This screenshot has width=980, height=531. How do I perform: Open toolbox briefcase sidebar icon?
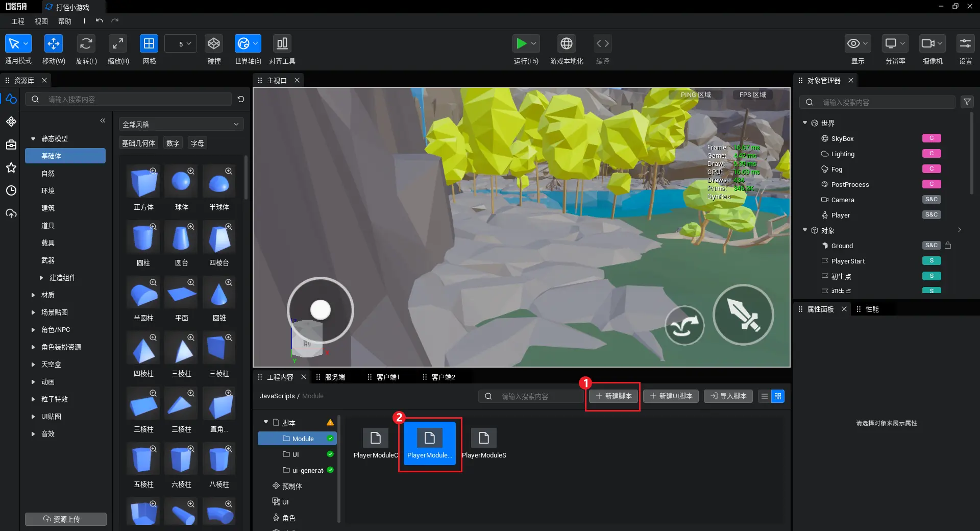pyautogui.click(x=11, y=144)
